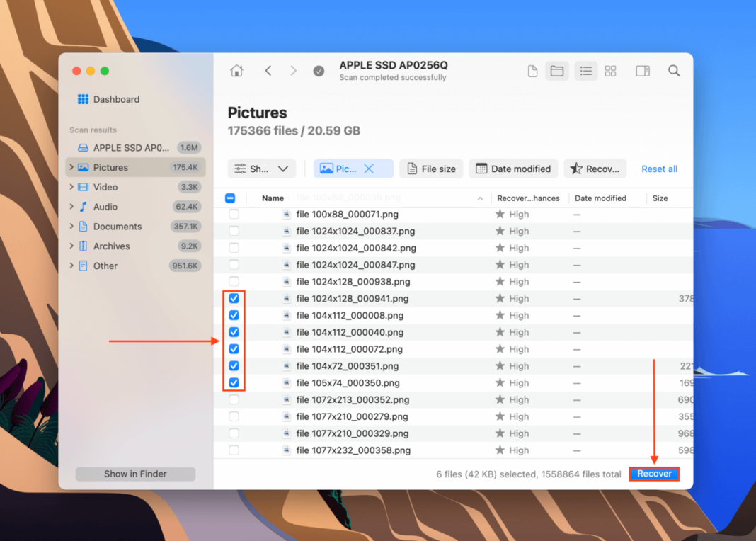Switch to grid view icon

click(610, 71)
